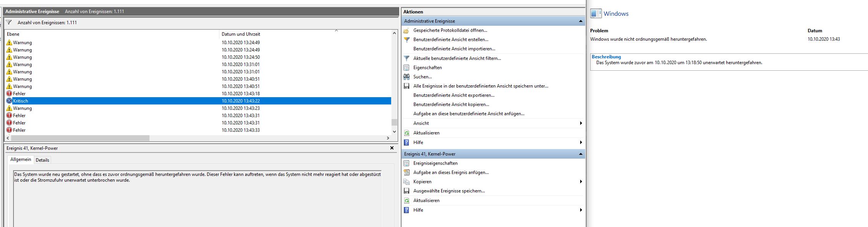Click the warning icon for event at 13:24:50

[9, 57]
